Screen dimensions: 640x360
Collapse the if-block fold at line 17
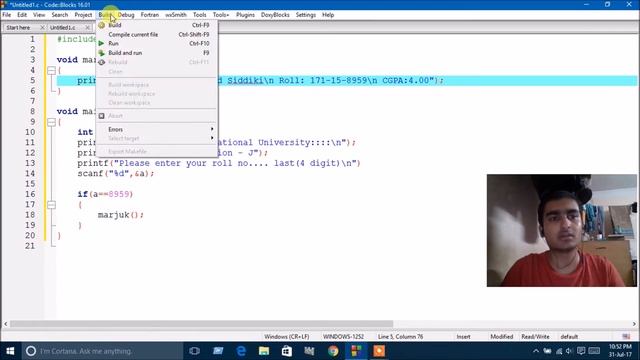point(51,204)
